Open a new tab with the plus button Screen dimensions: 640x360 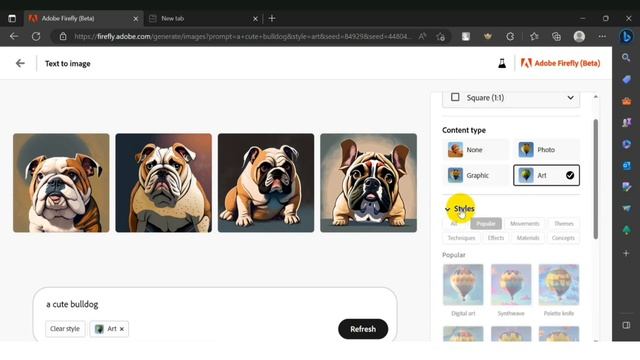[272, 18]
